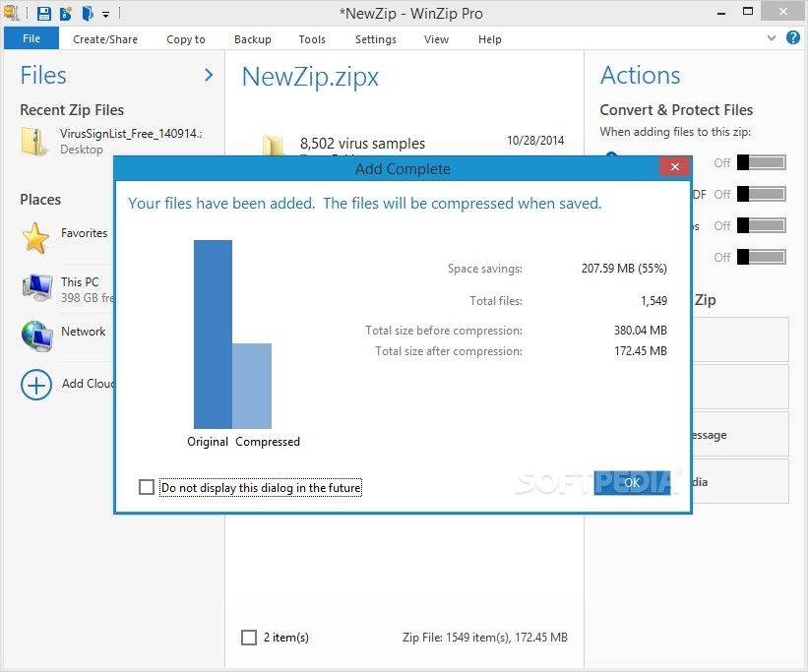Open the File menu tab
The width and height of the screenshot is (808, 672).
31,38
